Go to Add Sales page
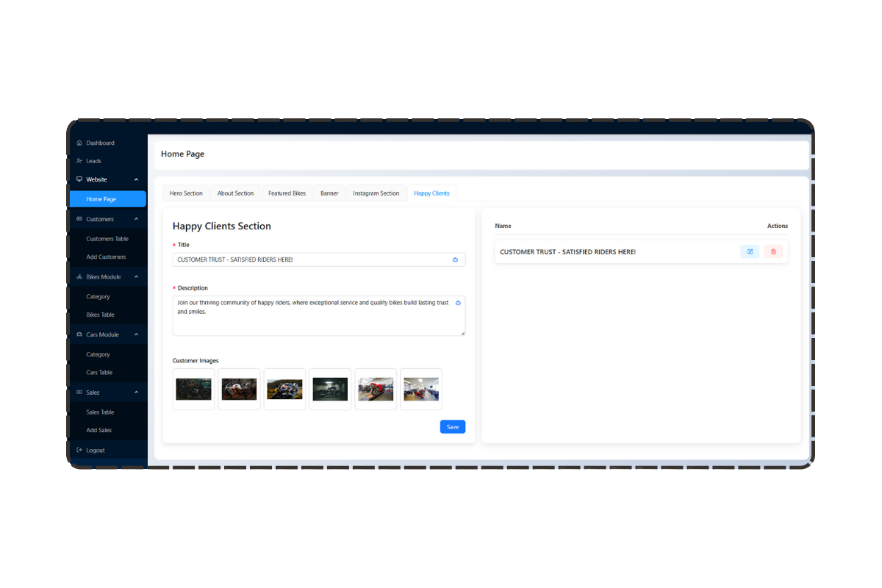Image resolution: width=882 pixels, height=588 pixels. click(x=99, y=430)
